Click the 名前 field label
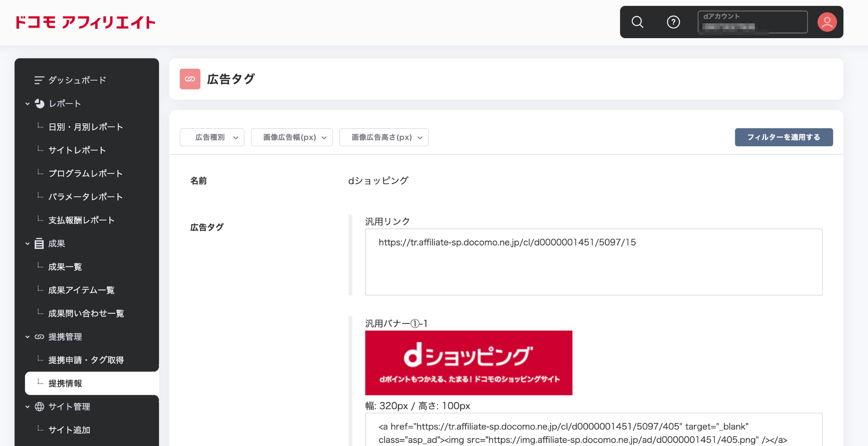868x446 pixels. tap(198, 181)
